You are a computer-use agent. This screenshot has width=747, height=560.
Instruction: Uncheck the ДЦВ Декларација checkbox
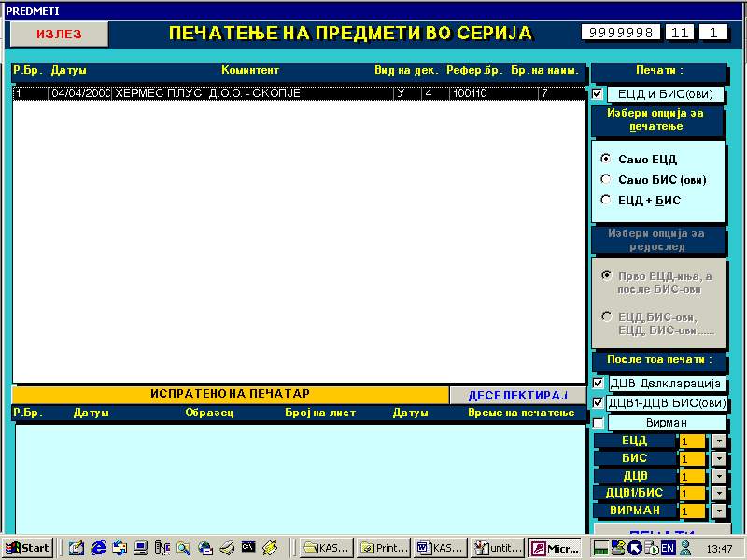(x=598, y=383)
